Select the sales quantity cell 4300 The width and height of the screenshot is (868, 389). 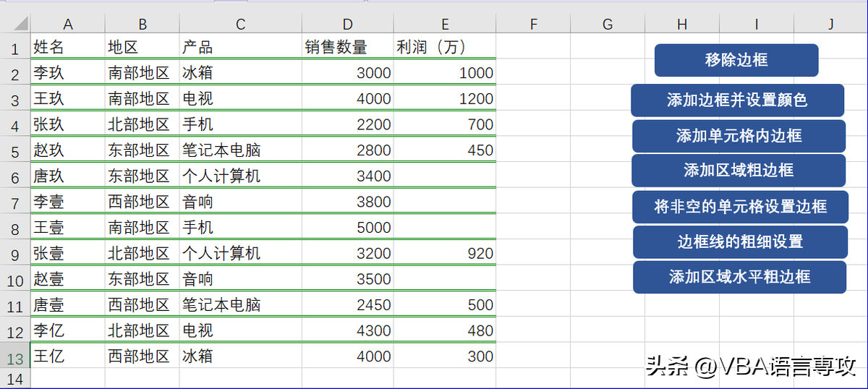tap(347, 330)
